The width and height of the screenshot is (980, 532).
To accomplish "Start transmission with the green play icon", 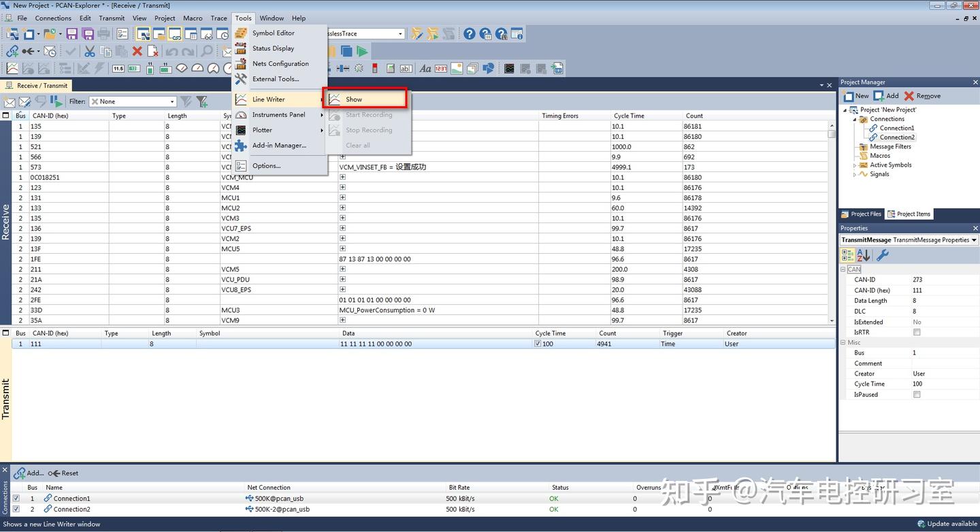I will (363, 50).
